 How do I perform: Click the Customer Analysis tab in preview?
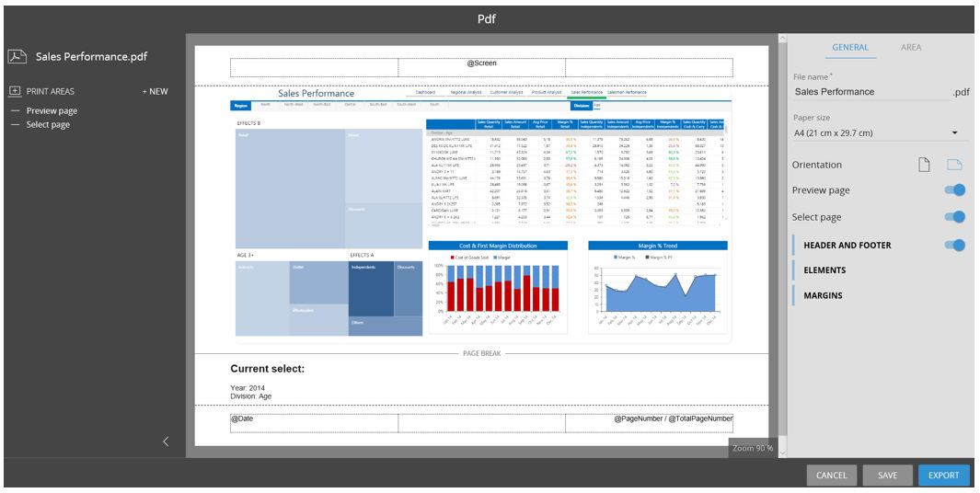tap(506, 93)
